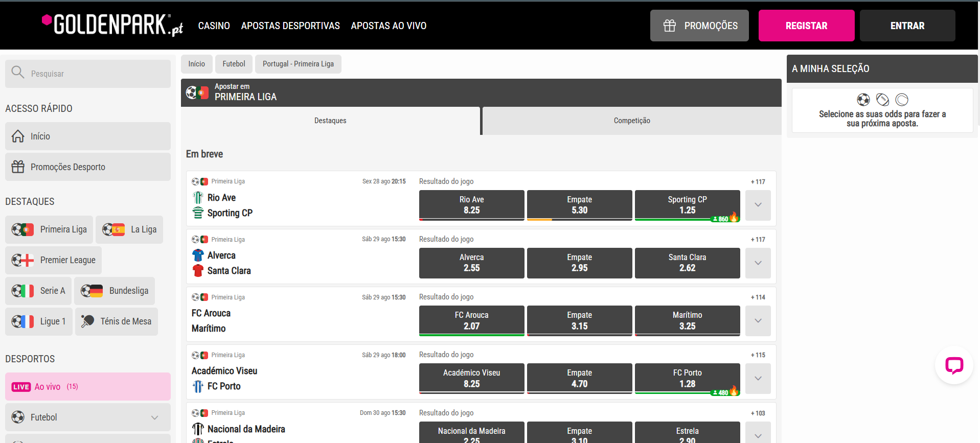Select FC Arouca odds 2.07
Screen dimensions: 980x443
[472, 321]
